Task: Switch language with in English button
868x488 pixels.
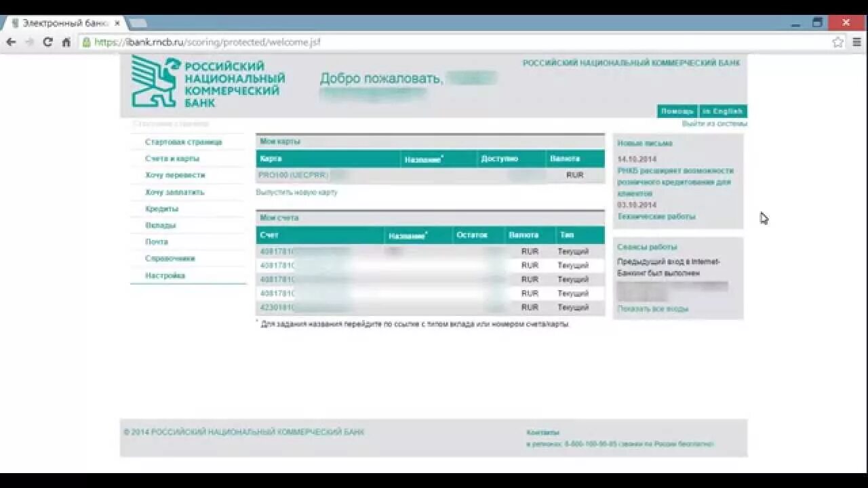Action: click(722, 111)
